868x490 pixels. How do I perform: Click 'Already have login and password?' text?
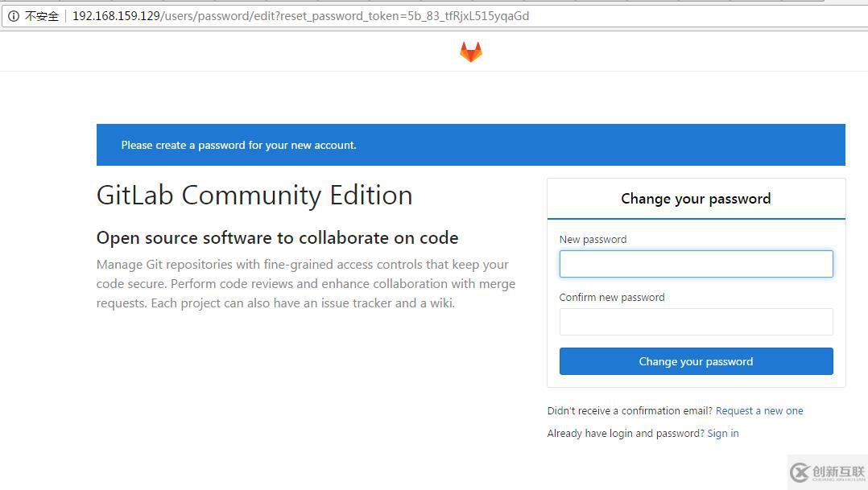[x=626, y=433]
